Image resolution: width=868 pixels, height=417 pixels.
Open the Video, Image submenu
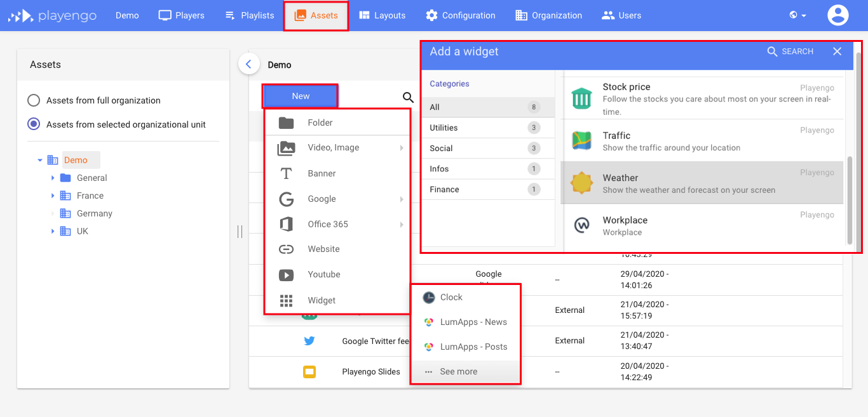[x=337, y=148]
